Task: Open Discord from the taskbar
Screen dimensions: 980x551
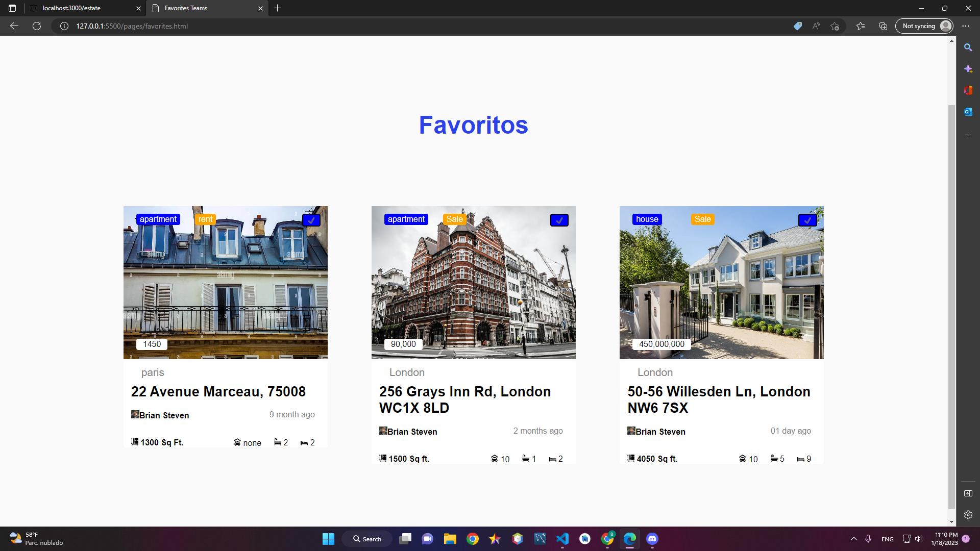Action: 652,539
